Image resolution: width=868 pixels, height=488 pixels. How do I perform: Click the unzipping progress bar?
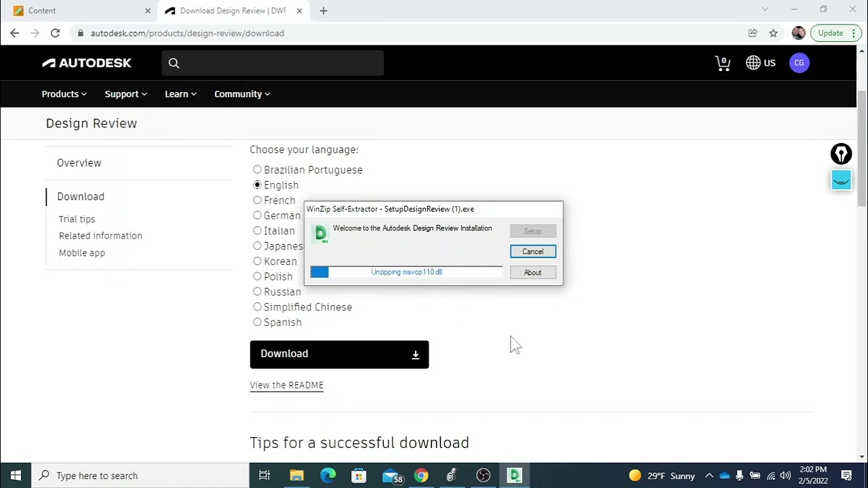click(407, 272)
